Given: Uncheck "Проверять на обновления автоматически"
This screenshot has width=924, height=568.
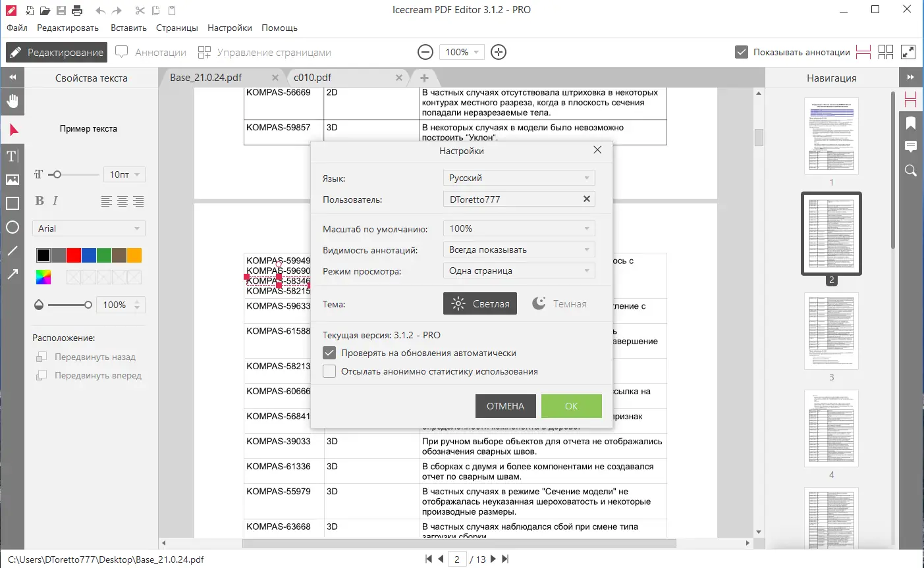Looking at the screenshot, I should [x=329, y=353].
